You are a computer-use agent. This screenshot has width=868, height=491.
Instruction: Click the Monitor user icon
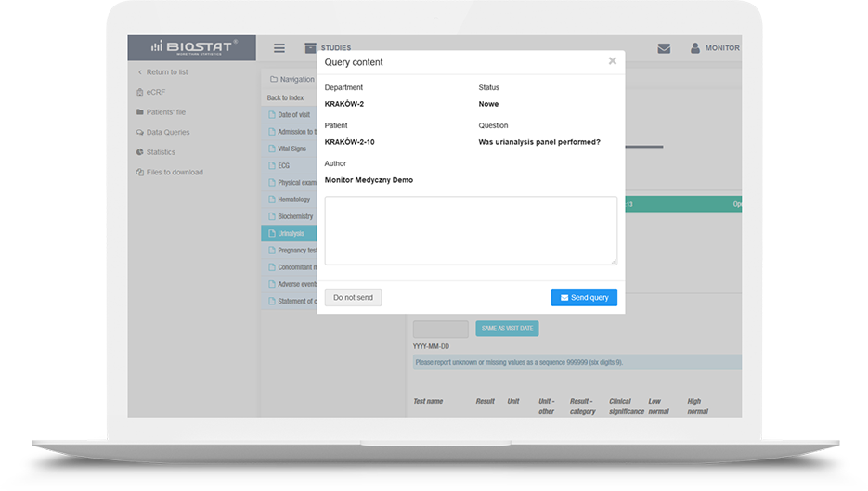point(694,48)
